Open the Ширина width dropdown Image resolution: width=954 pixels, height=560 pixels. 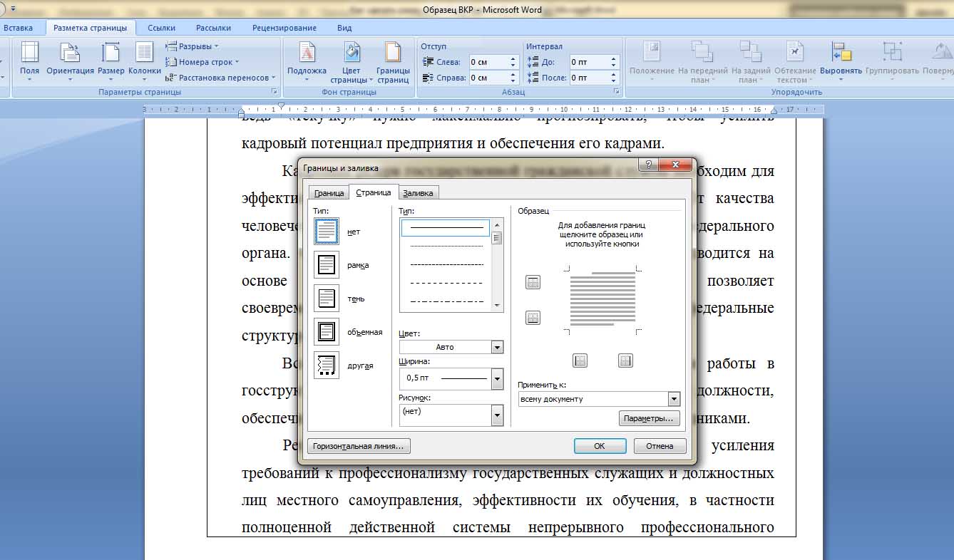[498, 378]
